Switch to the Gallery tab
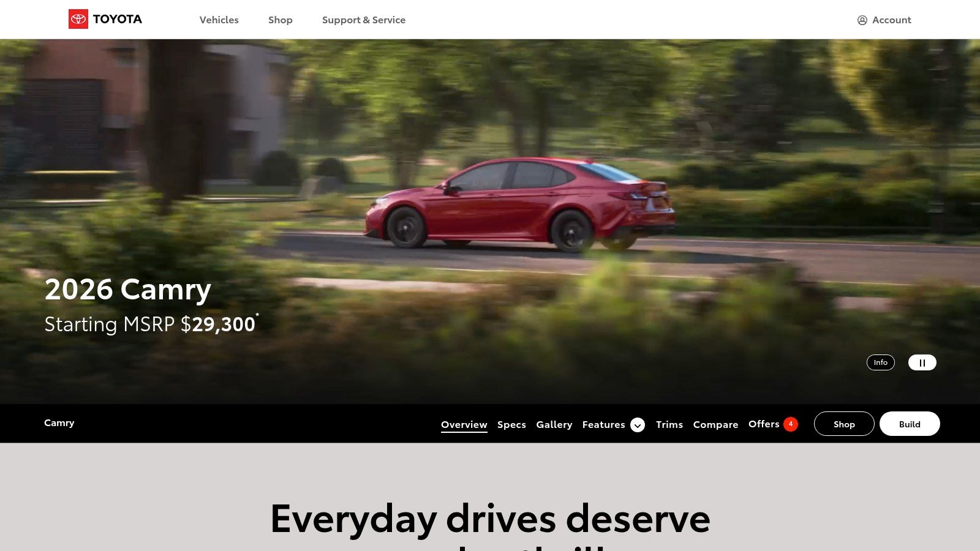This screenshot has width=980, height=551. (554, 424)
